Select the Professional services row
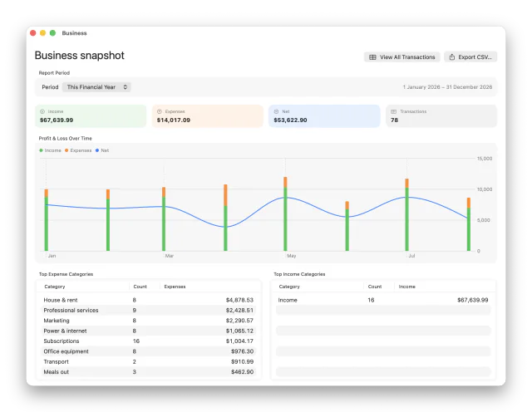The image size is (532, 412). (149, 311)
